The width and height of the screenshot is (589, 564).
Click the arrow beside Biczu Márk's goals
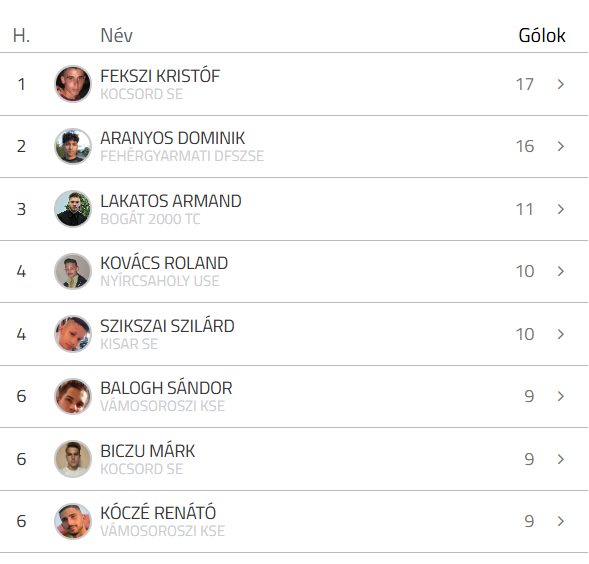561,459
